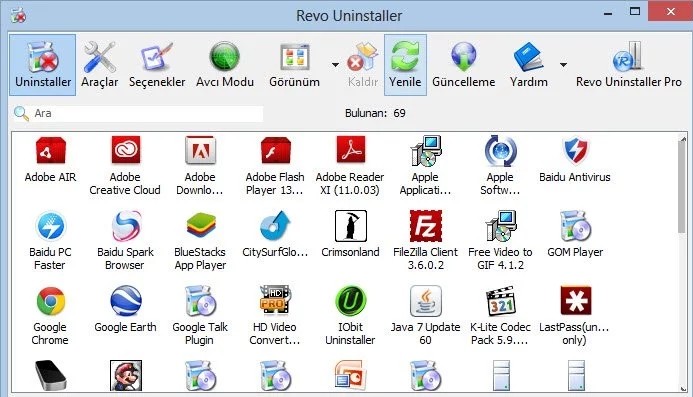Select K-Lite Codec Pack icon
Viewport: 693px width, 397px height.
click(x=500, y=301)
